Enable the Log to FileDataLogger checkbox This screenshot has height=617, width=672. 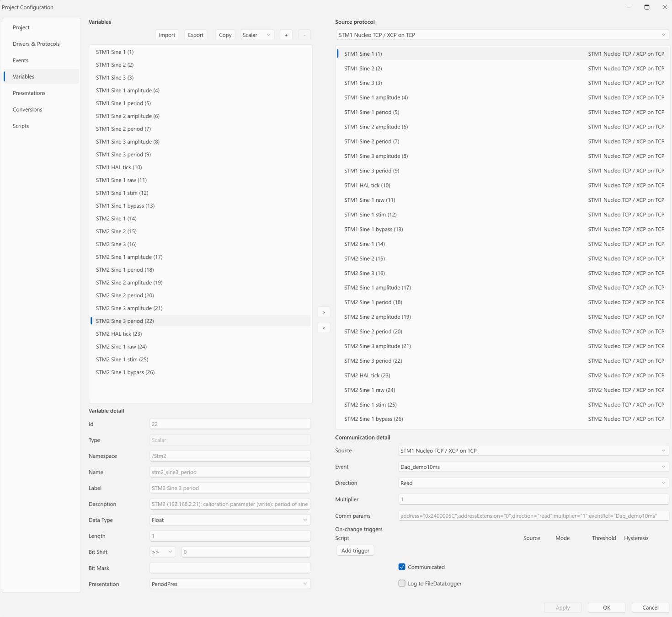tap(402, 583)
